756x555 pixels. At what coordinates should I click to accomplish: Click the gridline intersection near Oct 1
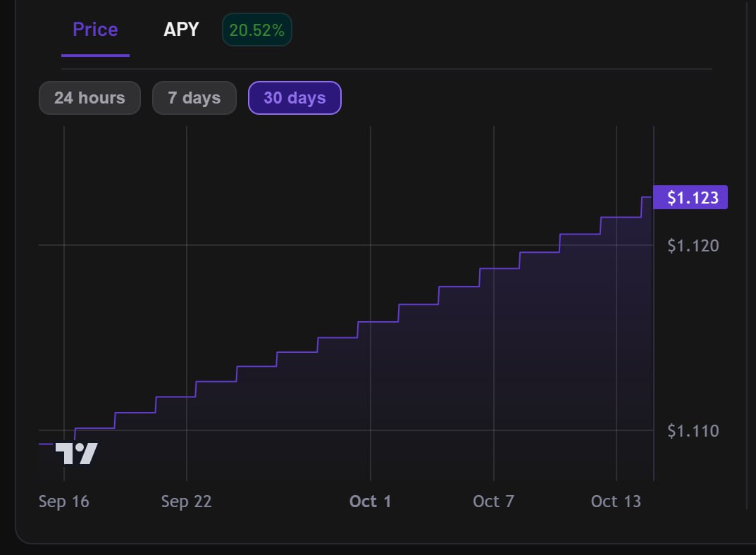coord(370,245)
